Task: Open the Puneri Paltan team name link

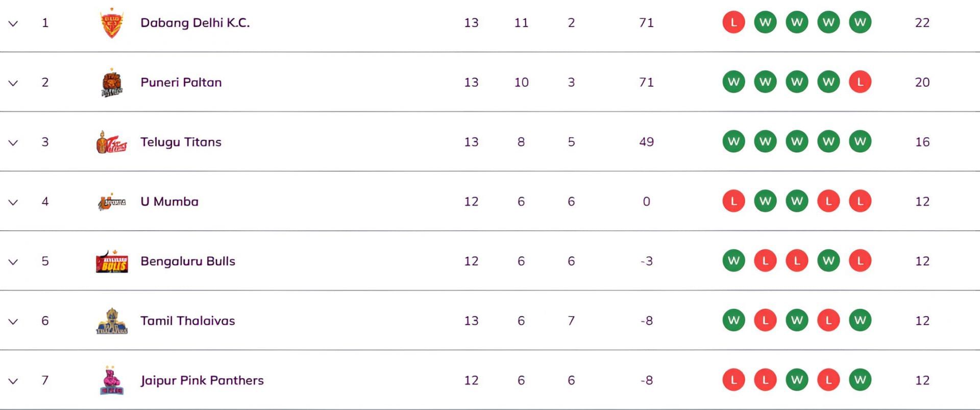Action: tap(181, 82)
